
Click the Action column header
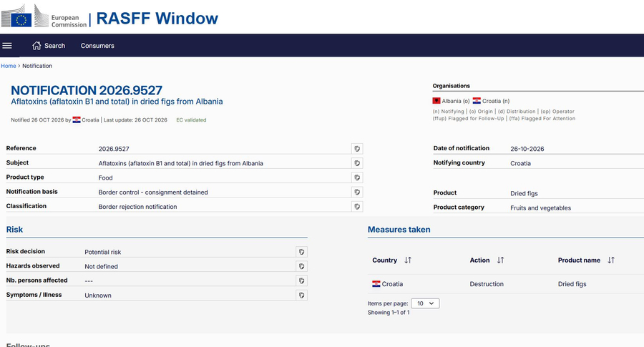point(479,260)
